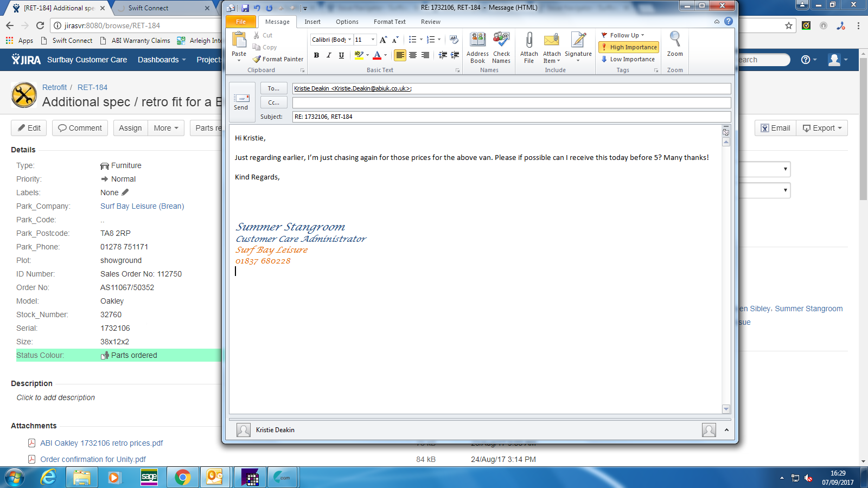The height and width of the screenshot is (488, 868).
Task: Click the Surf Bay Leisure (Brean) link
Action: [x=142, y=206]
